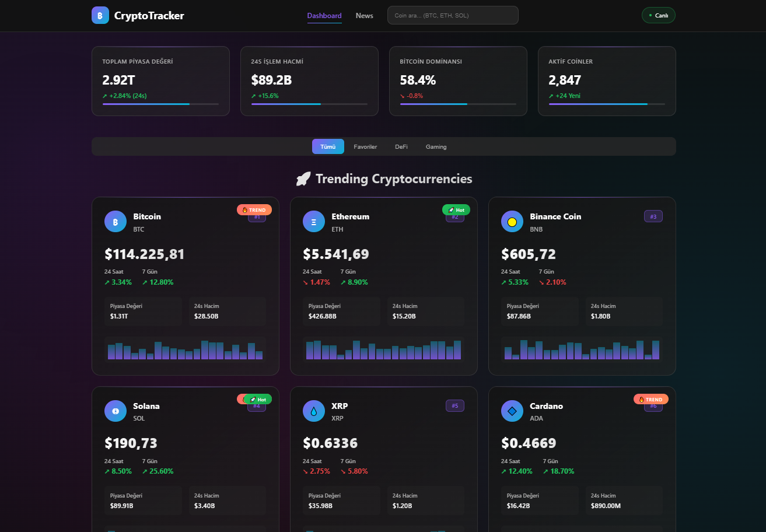Open the Cardano coin name link

[x=547, y=406]
